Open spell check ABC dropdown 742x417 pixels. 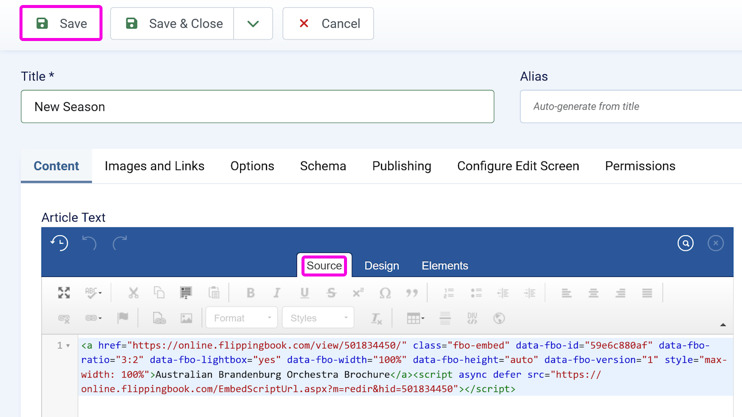[93, 293]
